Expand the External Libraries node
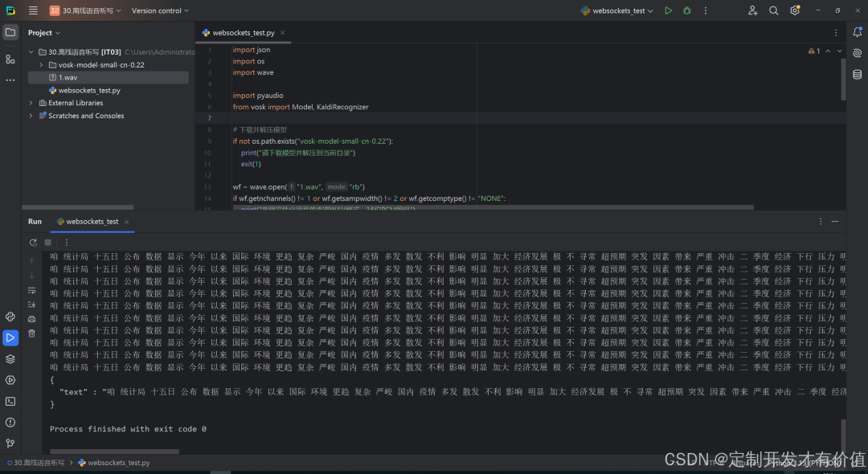Image resolution: width=868 pixels, height=474 pixels. tap(31, 103)
